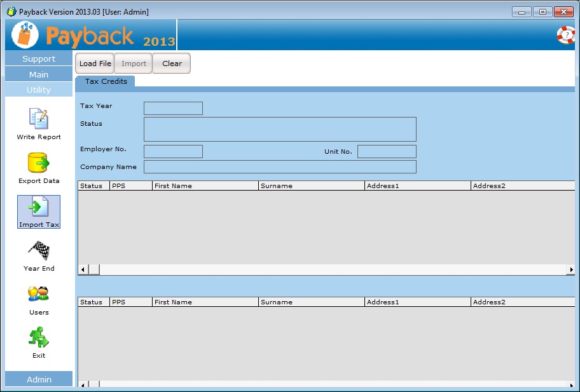
Task: Click the Payback logo in header
Action: tap(93, 35)
